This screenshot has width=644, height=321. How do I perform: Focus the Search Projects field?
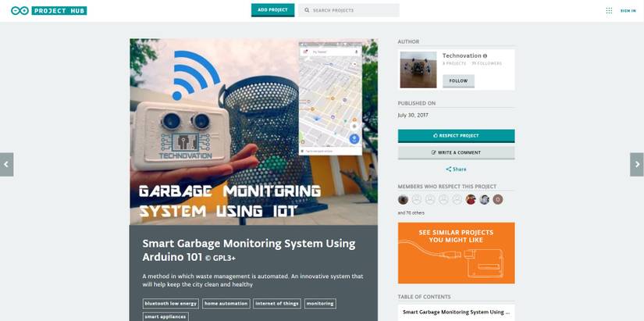coord(349,10)
